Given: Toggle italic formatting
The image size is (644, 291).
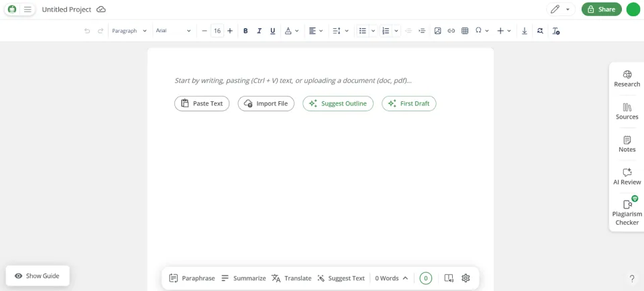Looking at the screenshot, I should [259, 31].
